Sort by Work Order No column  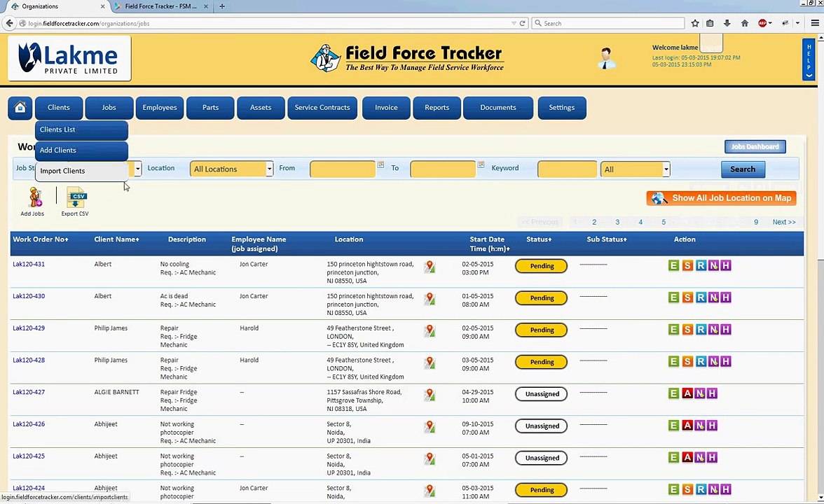[41, 239]
